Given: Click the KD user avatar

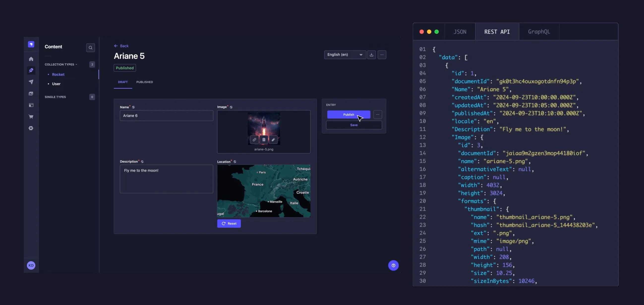Looking at the screenshot, I should click(x=31, y=266).
